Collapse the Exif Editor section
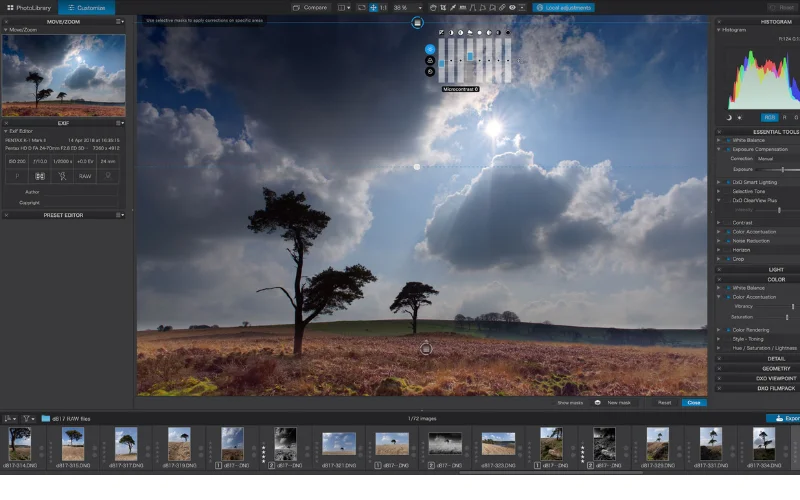This screenshot has width=800, height=500. pos(6,131)
